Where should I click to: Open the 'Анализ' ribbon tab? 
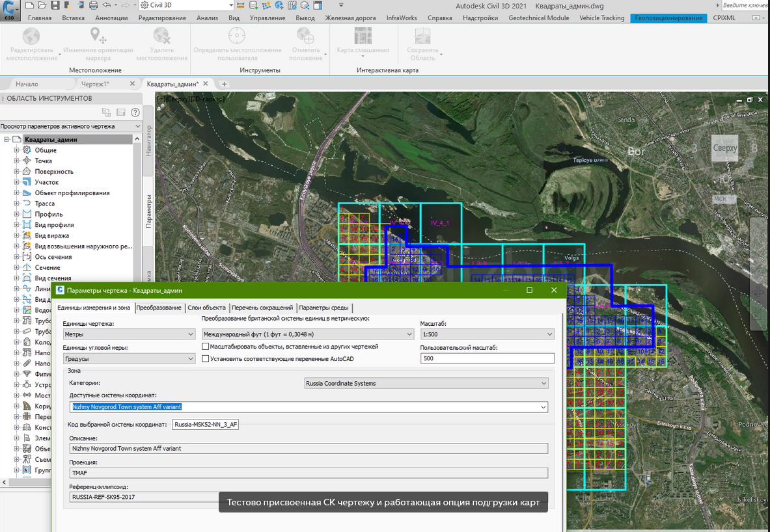point(207,18)
